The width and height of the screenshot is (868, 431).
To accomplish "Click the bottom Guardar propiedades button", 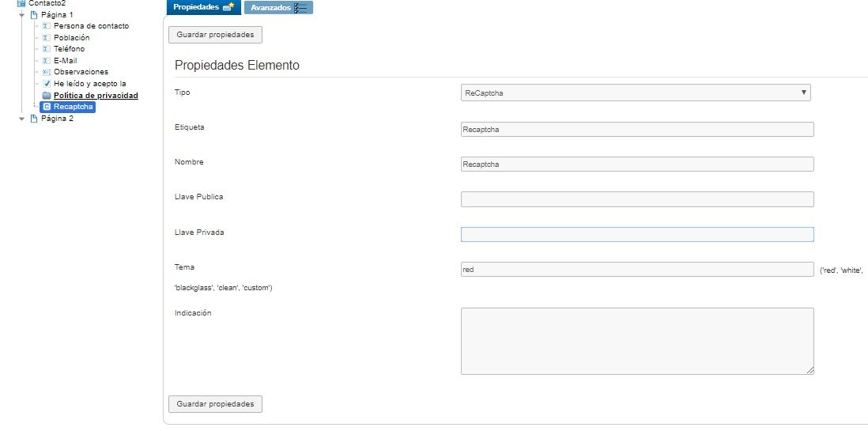I will [x=215, y=404].
